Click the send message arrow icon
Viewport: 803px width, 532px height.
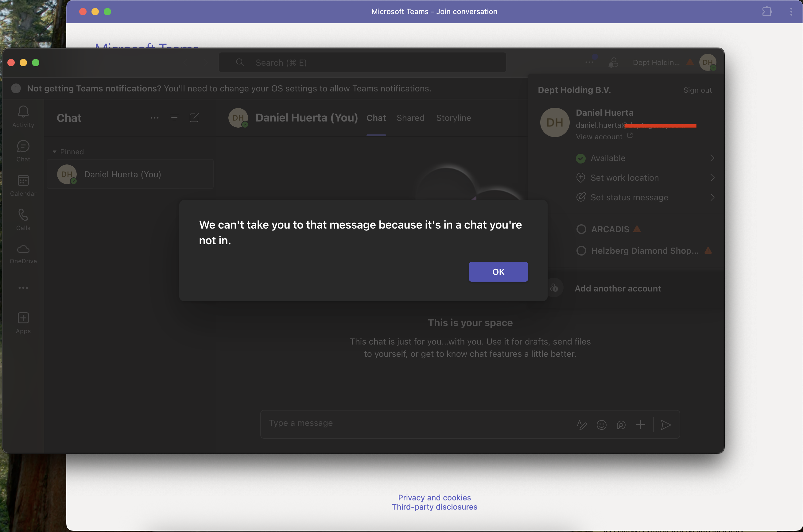666,425
